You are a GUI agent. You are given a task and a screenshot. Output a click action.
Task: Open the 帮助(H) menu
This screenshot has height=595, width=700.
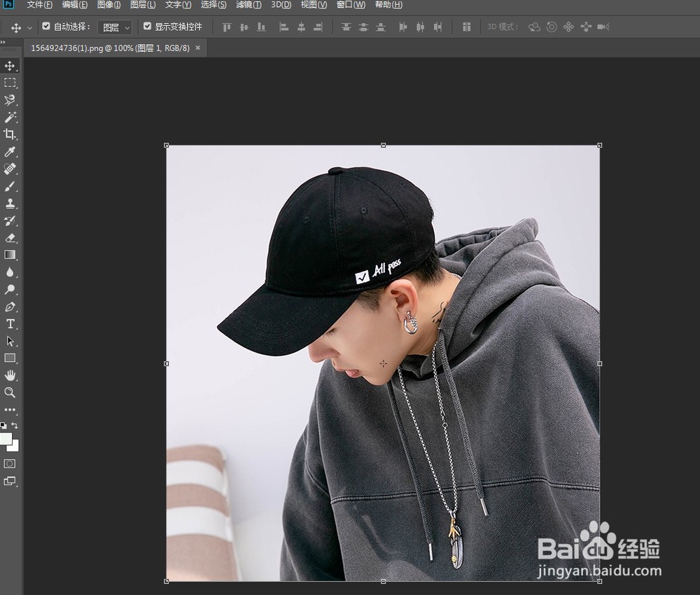point(388,5)
